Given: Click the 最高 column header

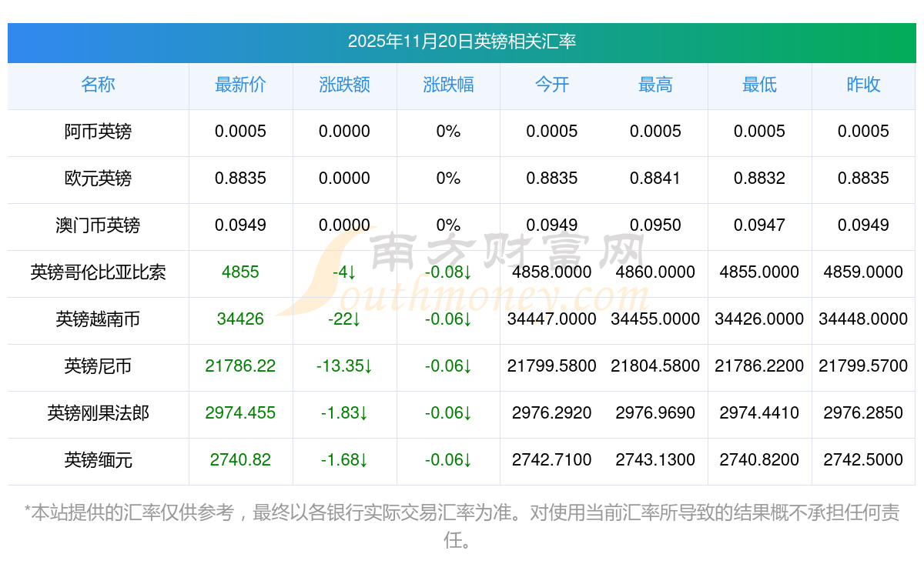Looking at the screenshot, I should 655,85.
